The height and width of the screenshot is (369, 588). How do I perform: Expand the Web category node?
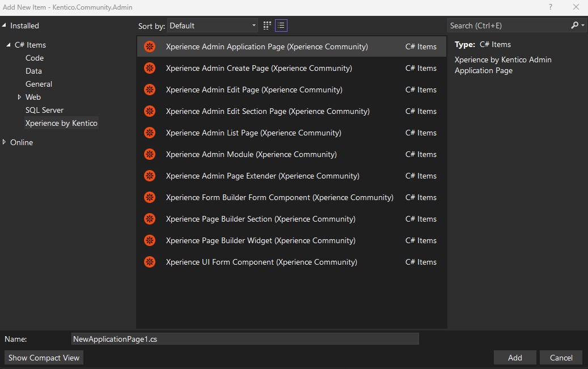(19, 97)
